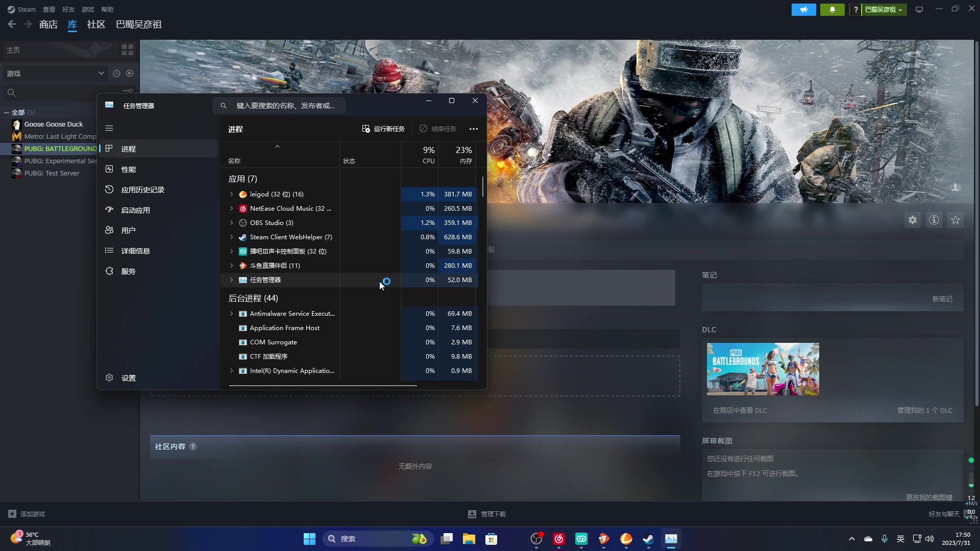The image size is (980, 551).
Task: Expand NetEase Cloud Music process group
Action: (x=231, y=209)
